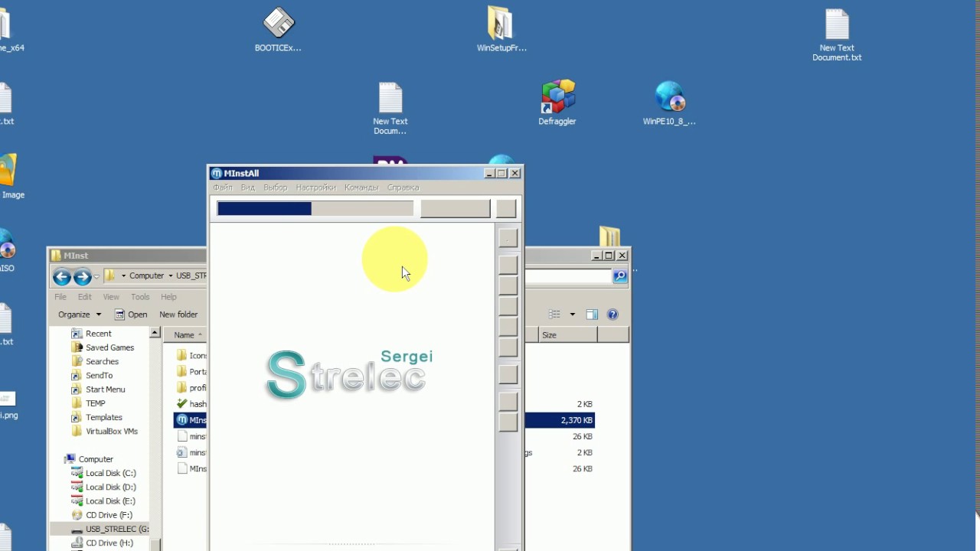Click the Explorer search magnifier button
Screen dimensions: 980x551
(x=620, y=276)
